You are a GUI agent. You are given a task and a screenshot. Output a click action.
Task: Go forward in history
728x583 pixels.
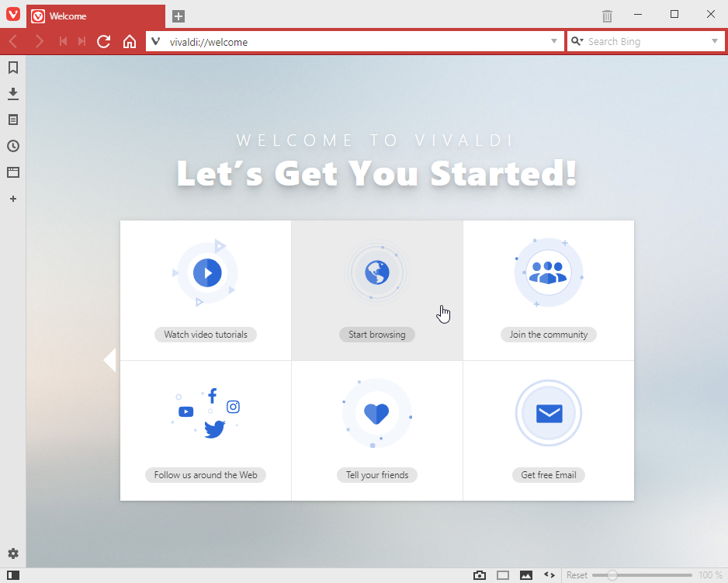coord(40,41)
